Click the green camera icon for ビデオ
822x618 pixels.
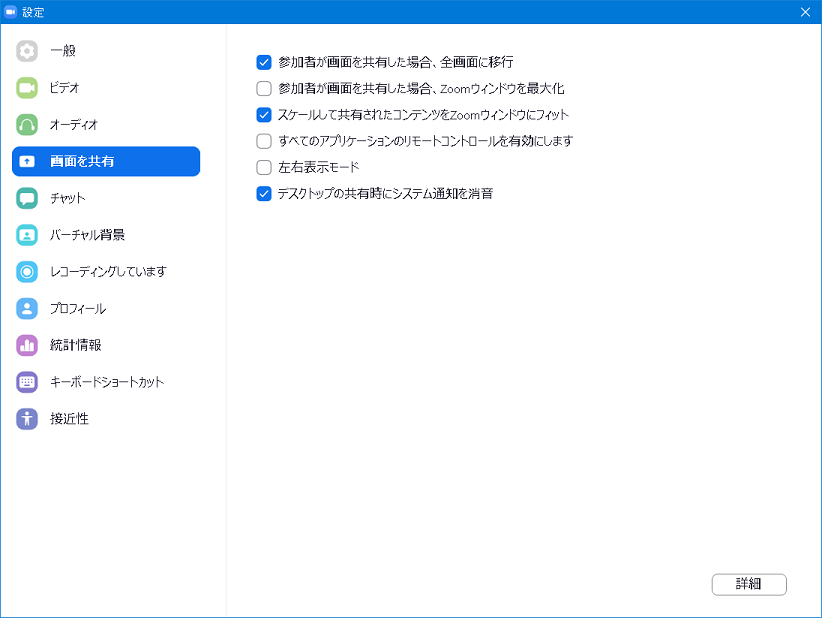pos(27,88)
